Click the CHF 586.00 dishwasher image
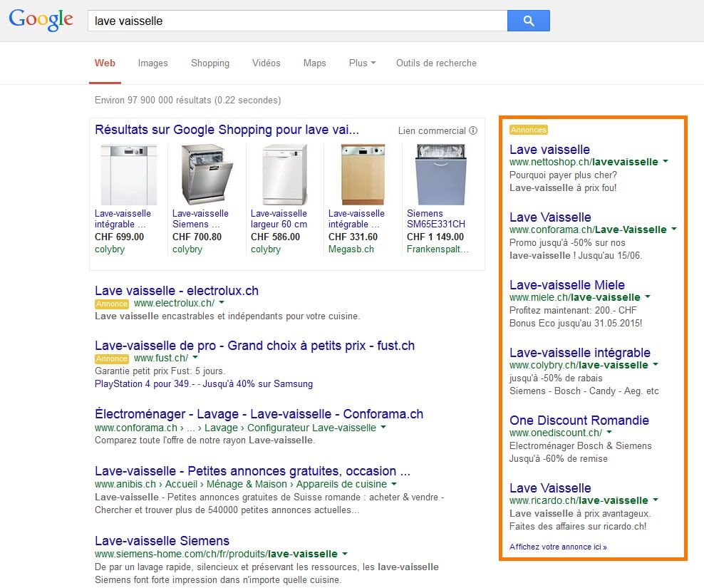This screenshot has width=704, height=588. point(284,175)
